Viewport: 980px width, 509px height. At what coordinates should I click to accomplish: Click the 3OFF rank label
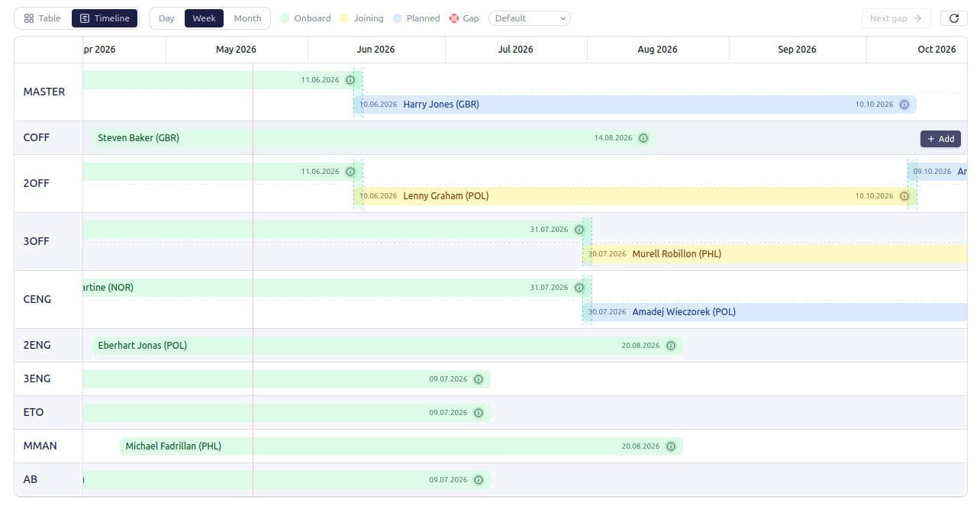point(37,242)
